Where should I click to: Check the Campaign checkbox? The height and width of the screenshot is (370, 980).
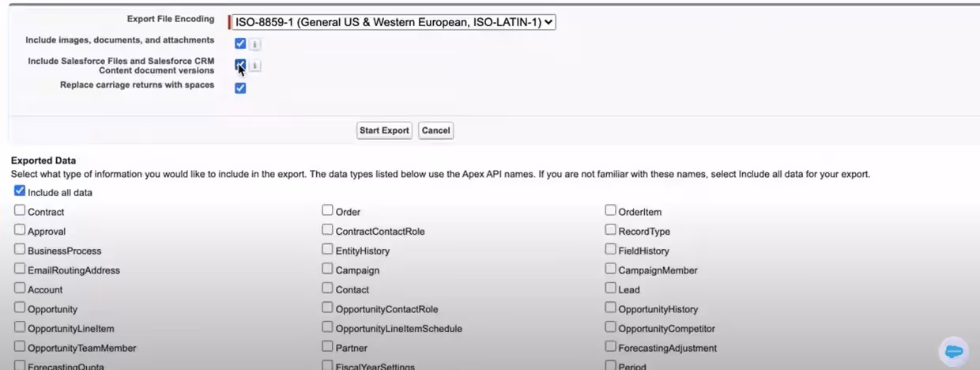tap(327, 269)
